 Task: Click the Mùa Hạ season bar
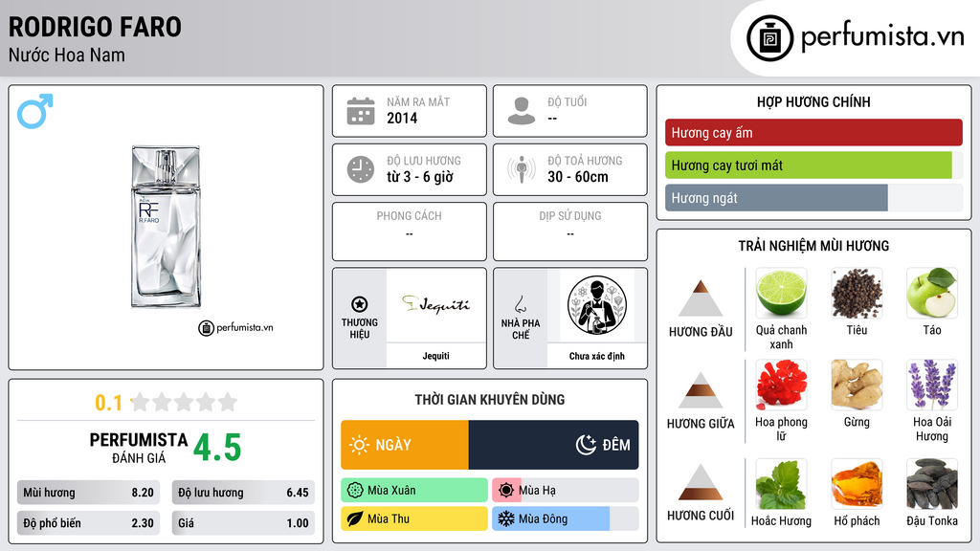tap(565, 491)
